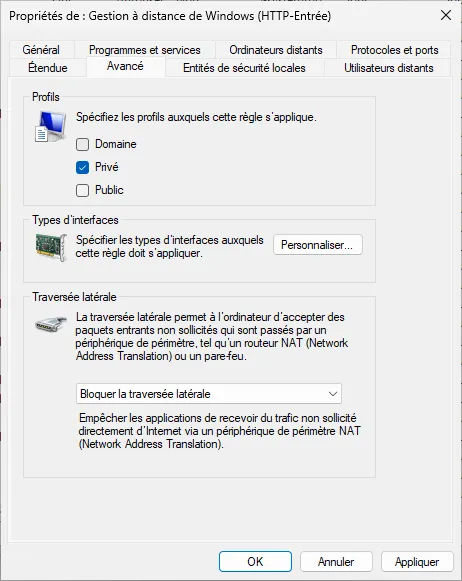Viewport: 462px width, 581px height.
Task: Click the Appliquer button
Action: coord(417,562)
